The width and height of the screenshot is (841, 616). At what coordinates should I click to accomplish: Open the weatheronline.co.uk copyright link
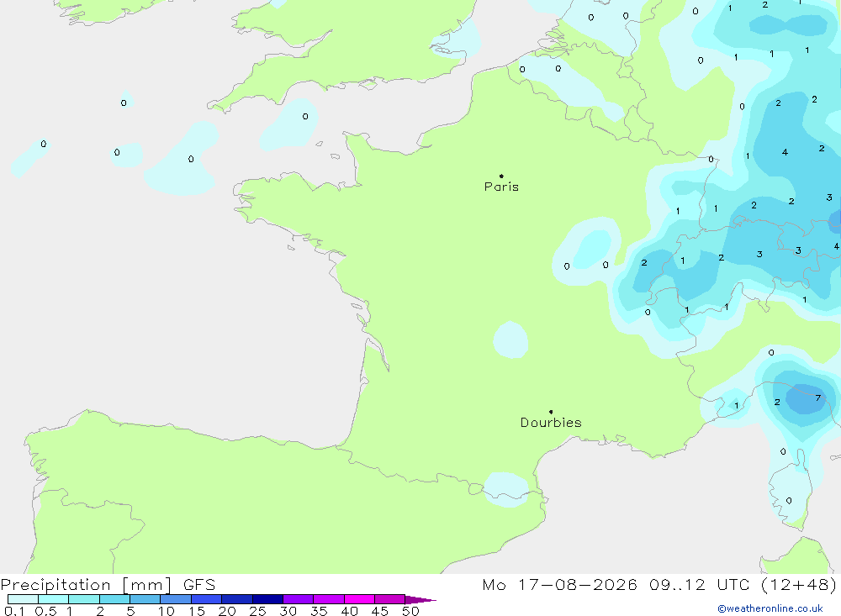pos(770,608)
